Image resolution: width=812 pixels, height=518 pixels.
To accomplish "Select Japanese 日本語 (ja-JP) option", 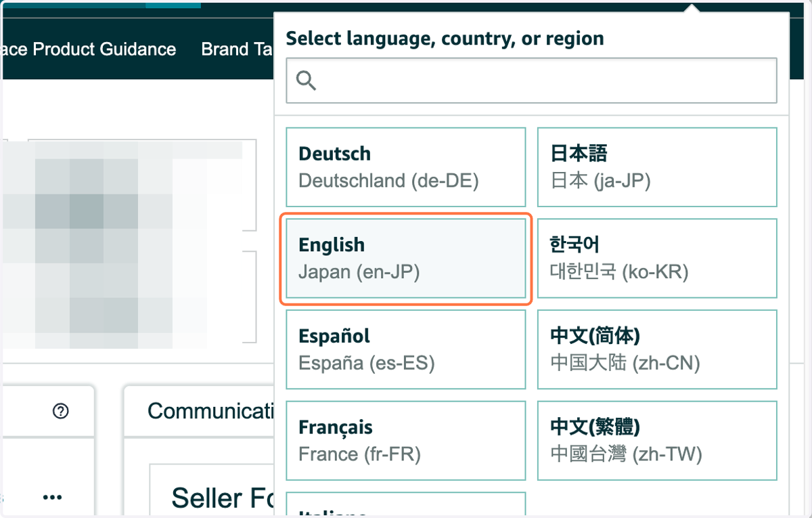I will [657, 167].
